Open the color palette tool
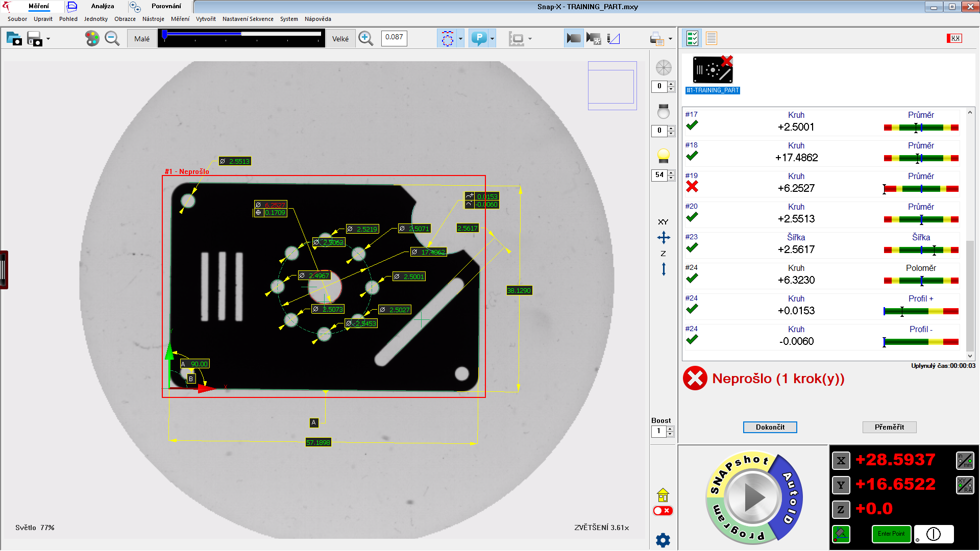This screenshot has width=980, height=551. click(x=92, y=38)
